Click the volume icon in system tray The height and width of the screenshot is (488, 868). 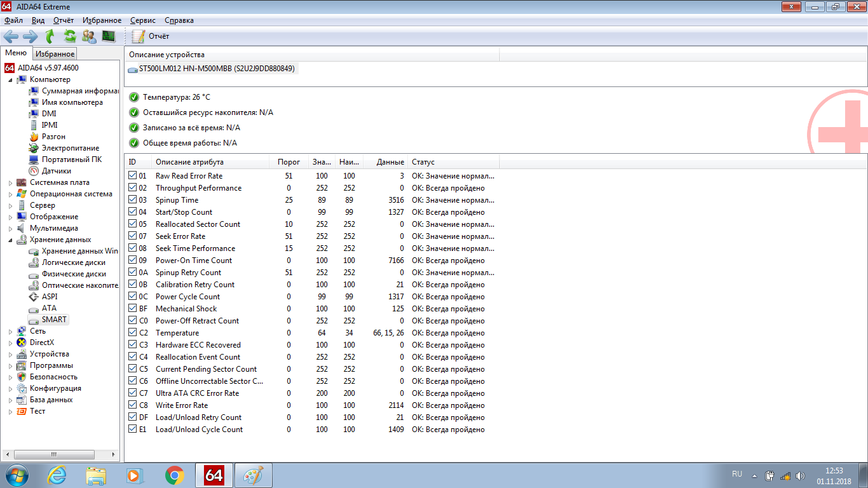pyautogui.click(x=801, y=475)
